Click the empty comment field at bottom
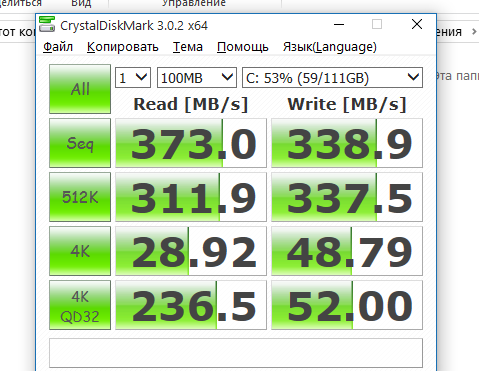 236,353
